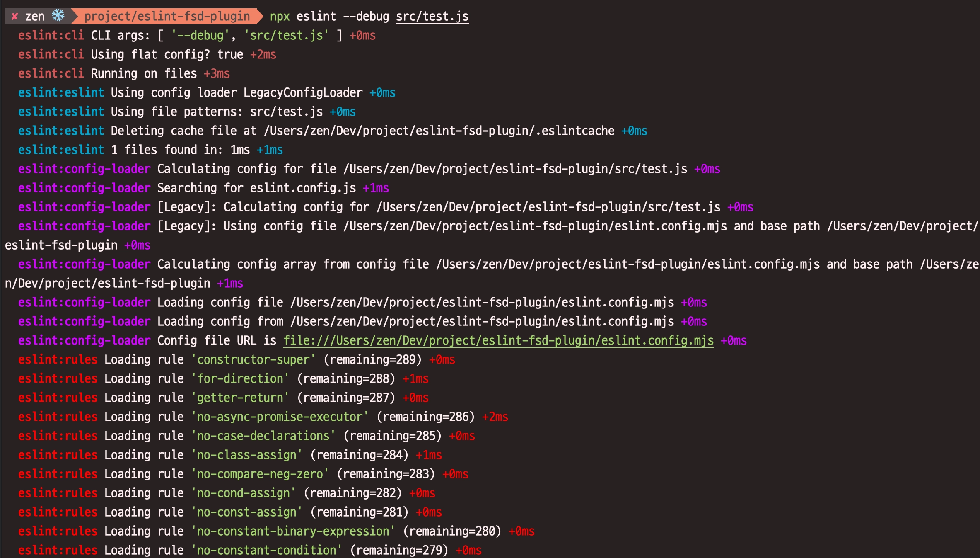980x558 pixels.
Task: Click rule name 'no-compare-neg-zero'
Action: [260, 474]
